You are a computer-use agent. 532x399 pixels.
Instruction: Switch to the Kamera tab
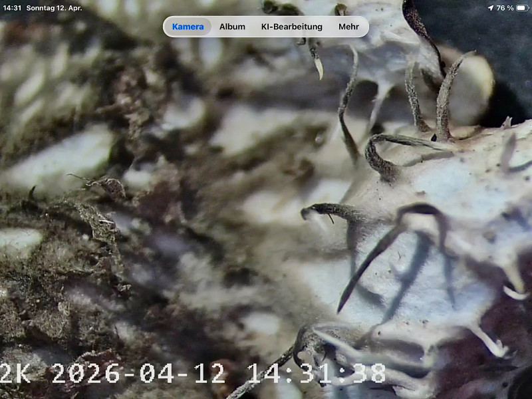tap(188, 27)
